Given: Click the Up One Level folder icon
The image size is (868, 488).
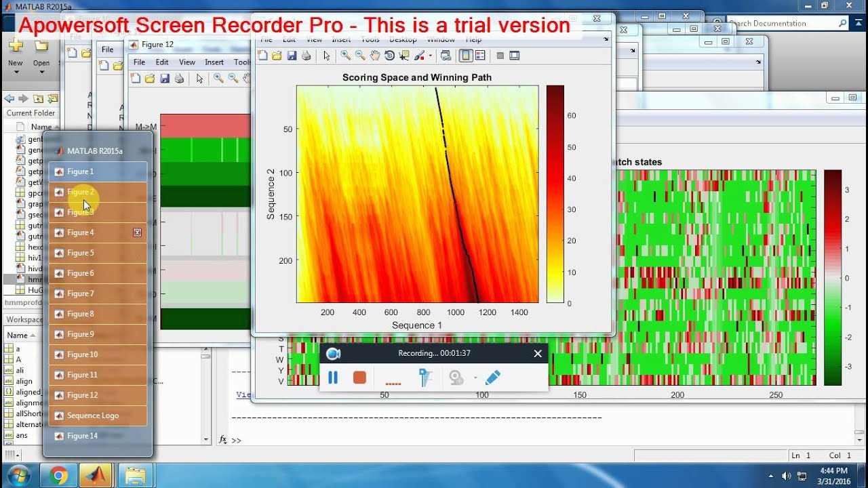Looking at the screenshot, I should click(39, 98).
